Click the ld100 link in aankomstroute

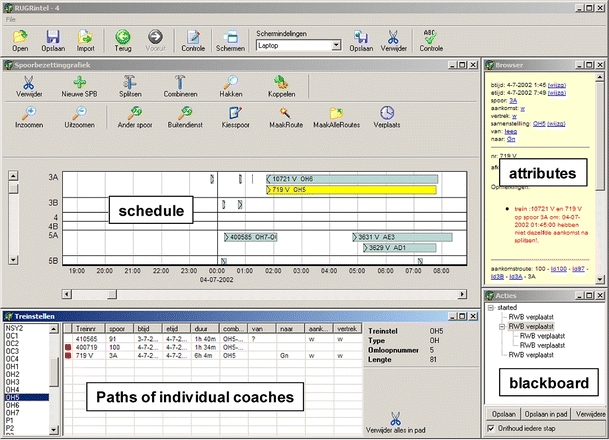559,269
